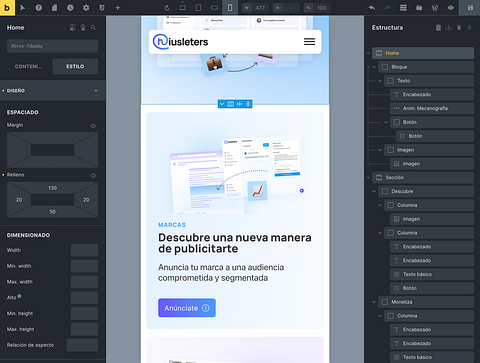The image size is (480, 363).
Task: Collapse the Sección item in the Estructura tree
Action: [368, 178]
